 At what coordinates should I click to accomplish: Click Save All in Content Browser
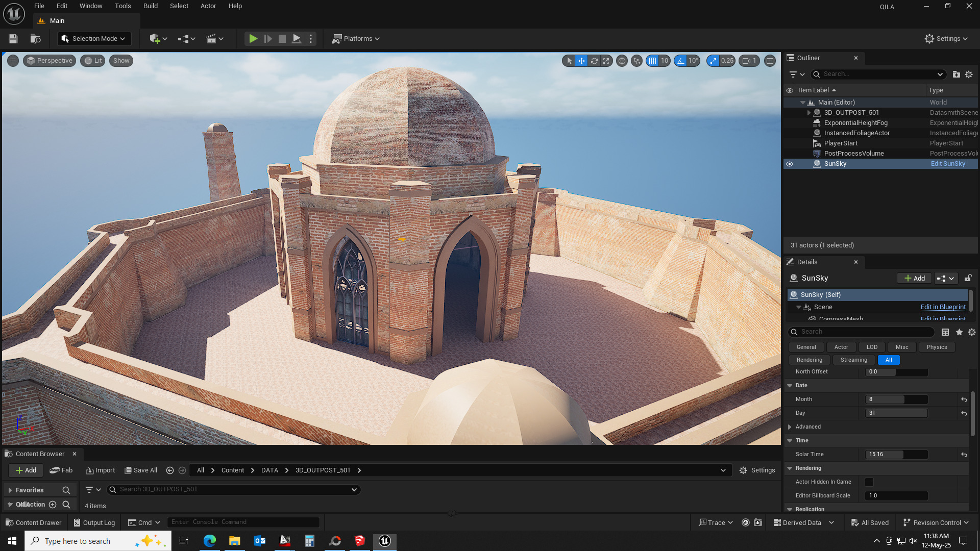coord(141,470)
